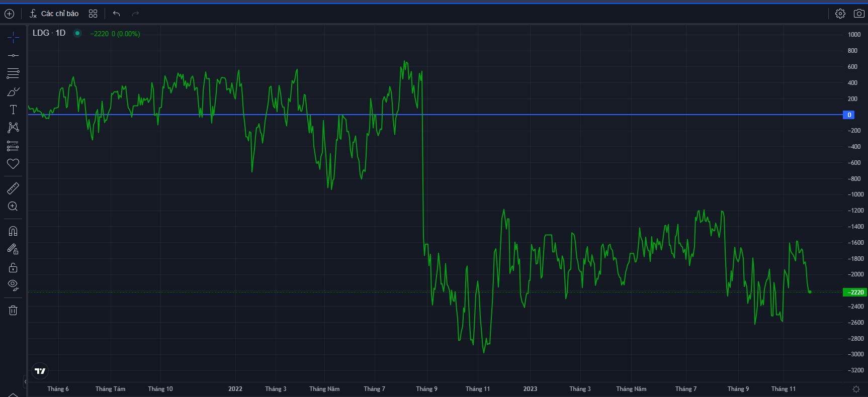The image size is (868, 397).
Task: Undo the last chart action
Action: pyautogui.click(x=117, y=14)
